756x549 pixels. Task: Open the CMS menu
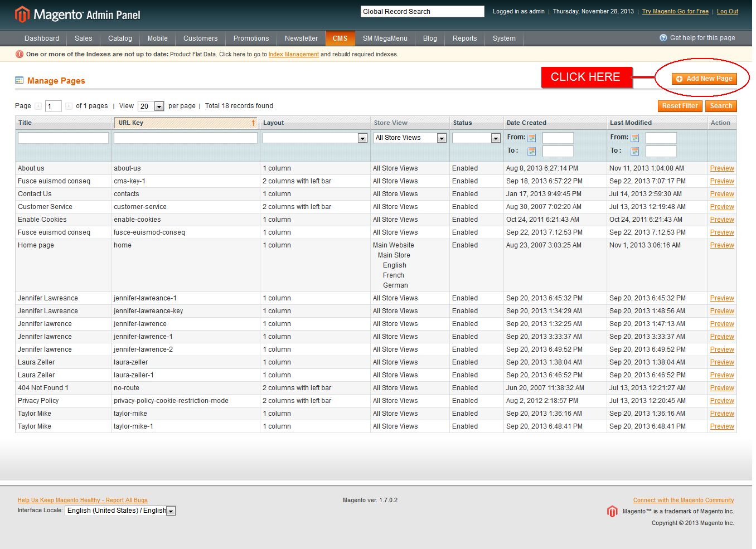point(340,38)
